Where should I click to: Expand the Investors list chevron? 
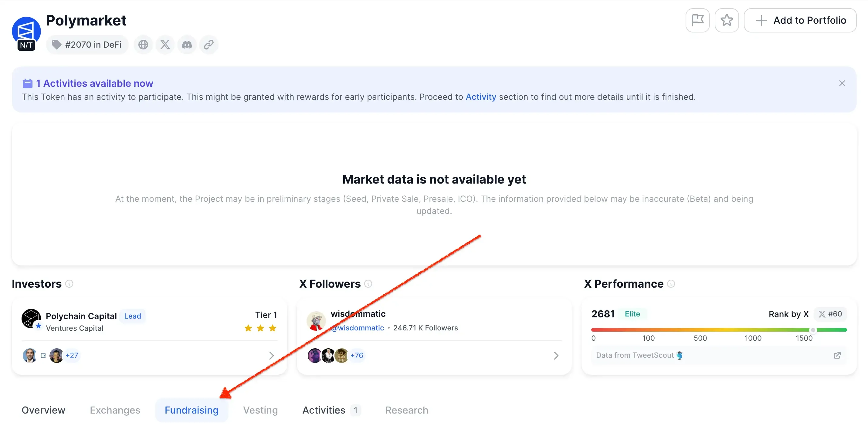271,355
